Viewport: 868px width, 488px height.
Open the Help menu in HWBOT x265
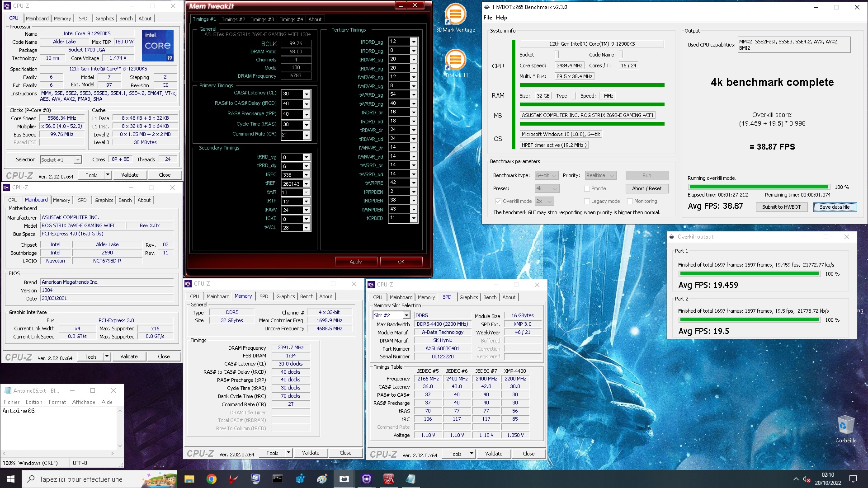(x=501, y=18)
